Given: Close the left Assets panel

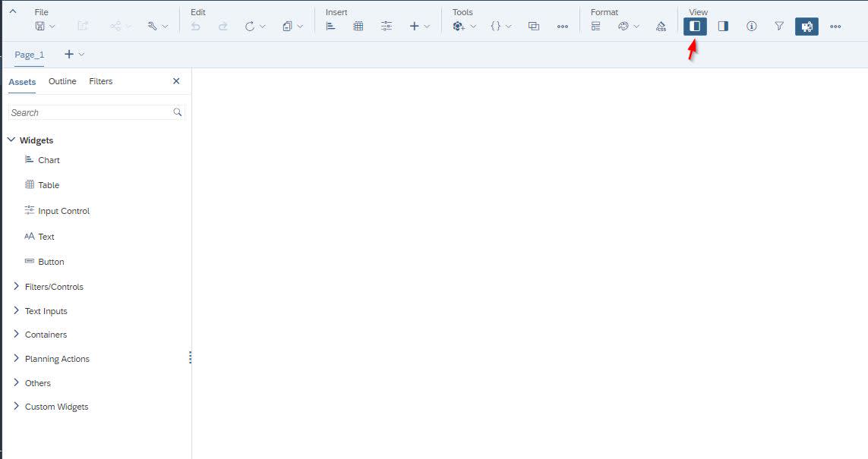Looking at the screenshot, I should (x=176, y=81).
